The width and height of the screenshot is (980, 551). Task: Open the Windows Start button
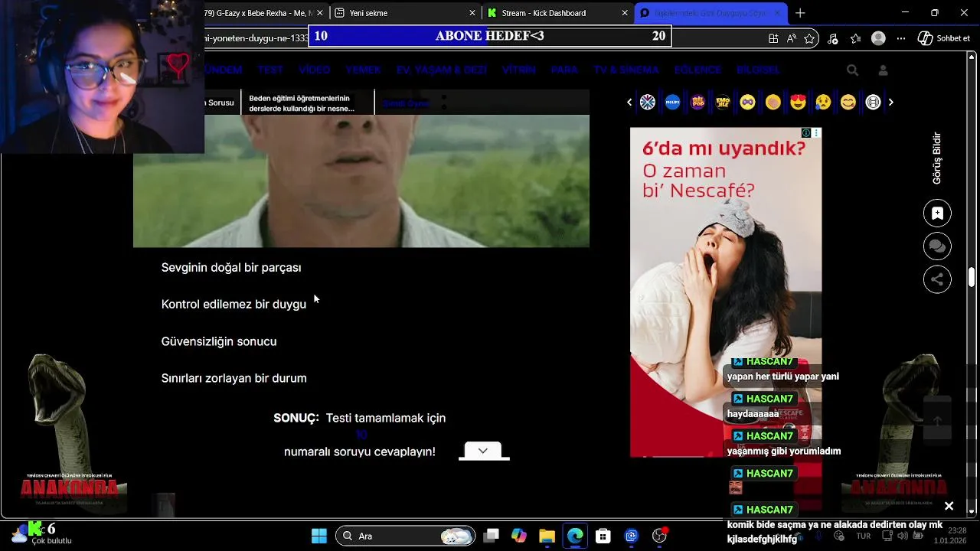click(319, 536)
